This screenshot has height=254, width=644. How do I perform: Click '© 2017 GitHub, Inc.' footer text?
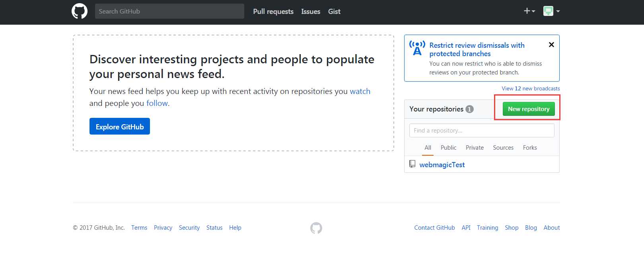click(x=99, y=228)
